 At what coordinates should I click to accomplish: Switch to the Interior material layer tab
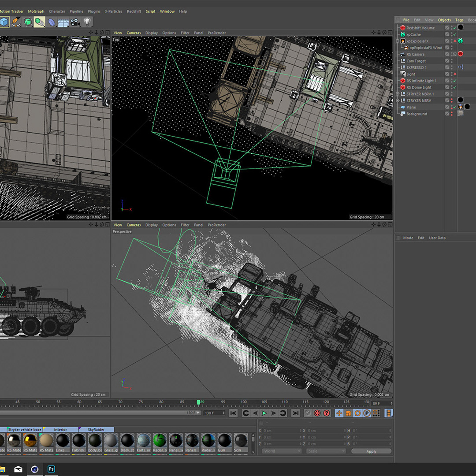[x=60, y=430]
